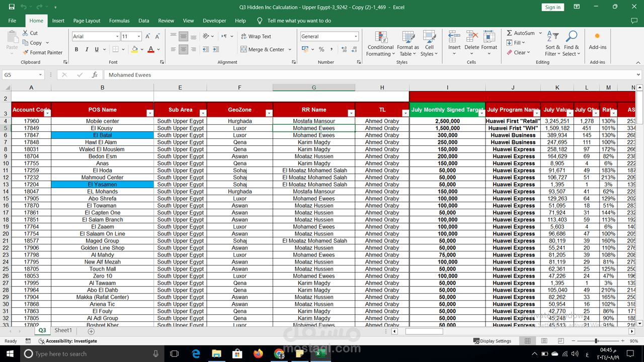
Task: Toggle Bold formatting
Action: (76, 49)
